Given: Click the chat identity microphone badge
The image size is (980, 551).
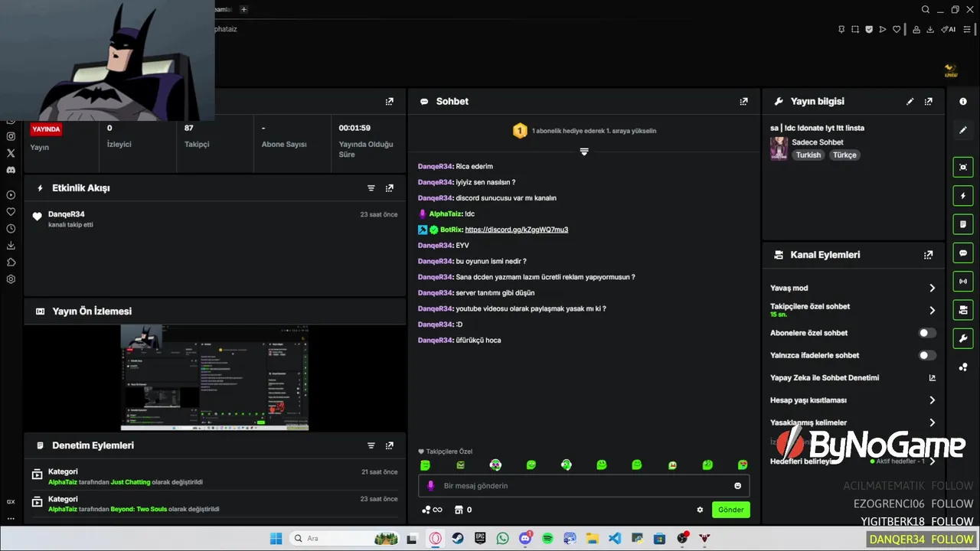Looking at the screenshot, I should pyautogui.click(x=430, y=486).
